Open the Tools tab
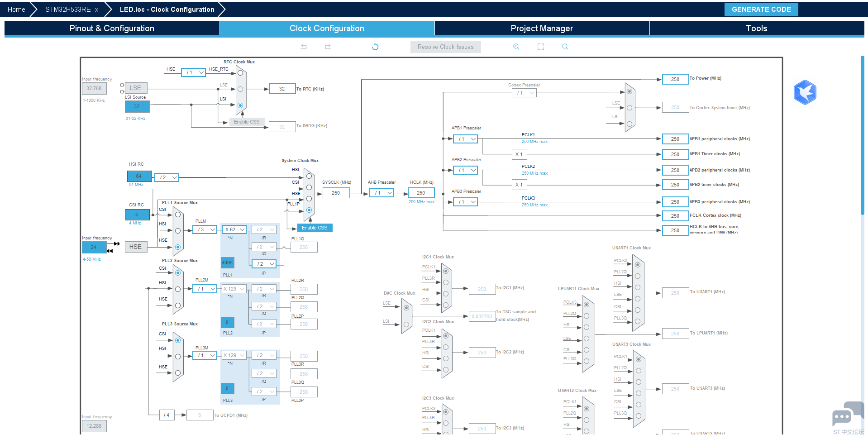Image resolution: width=868 pixels, height=439 pixels. pos(757,28)
